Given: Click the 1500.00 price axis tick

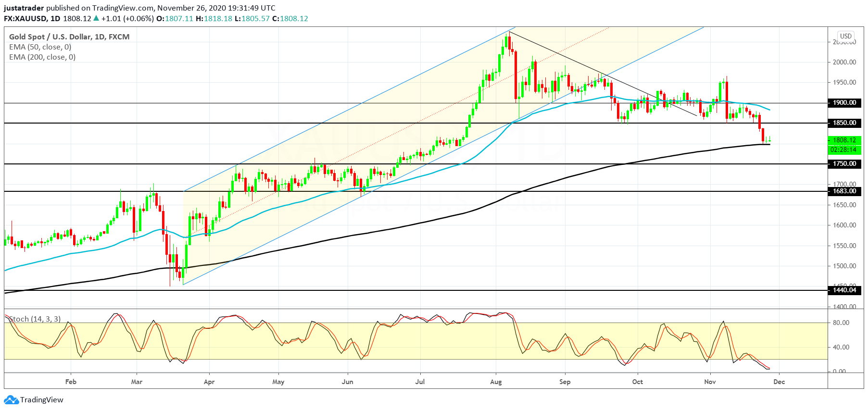Looking at the screenshot, I should click(844, 266).
